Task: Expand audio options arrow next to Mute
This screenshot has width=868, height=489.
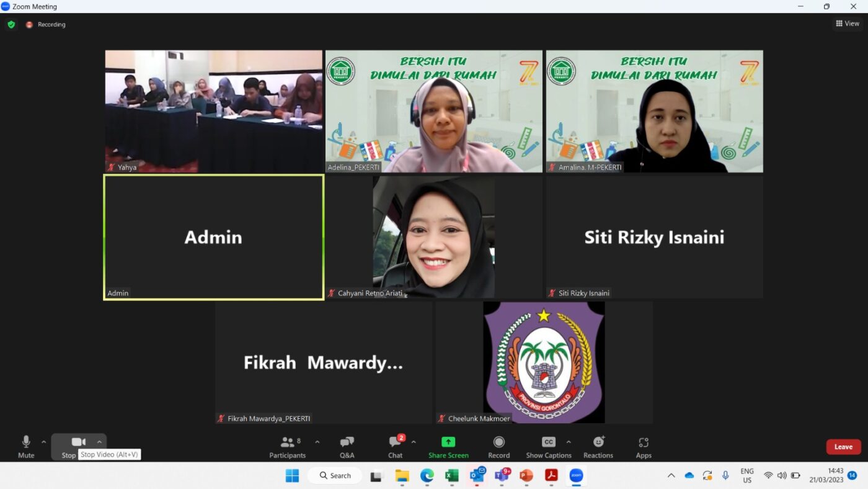Action: pos(43,442)
